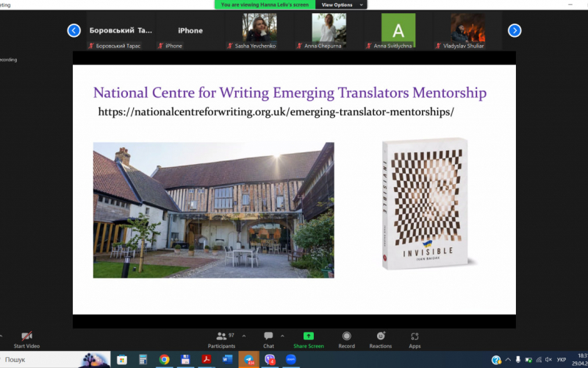Open Participants panel
The width and height of the screenshot is (588, 368).
click(222, 340)
